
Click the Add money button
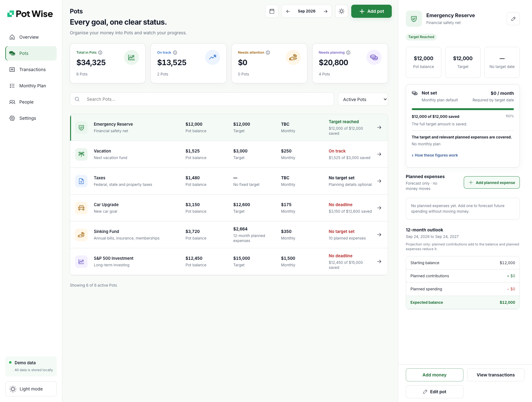point(434,375)
